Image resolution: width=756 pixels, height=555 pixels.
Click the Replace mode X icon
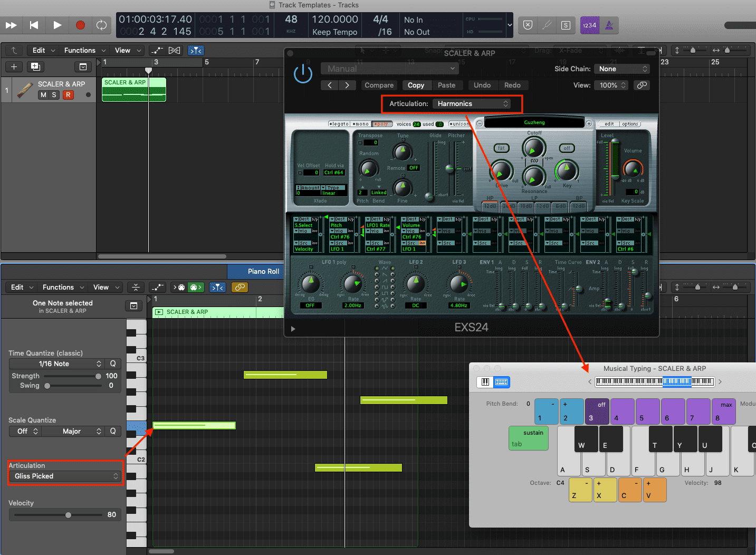528,25
